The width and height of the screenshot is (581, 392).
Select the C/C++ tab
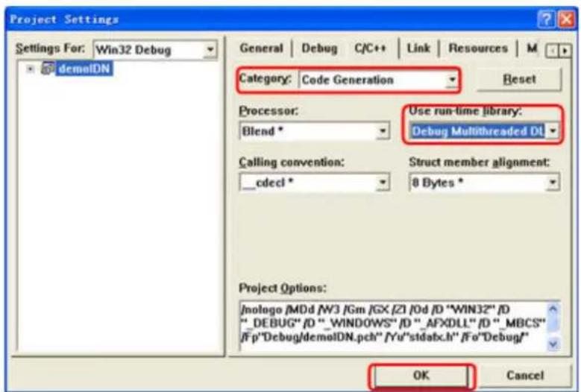click(x=371, y=48)
